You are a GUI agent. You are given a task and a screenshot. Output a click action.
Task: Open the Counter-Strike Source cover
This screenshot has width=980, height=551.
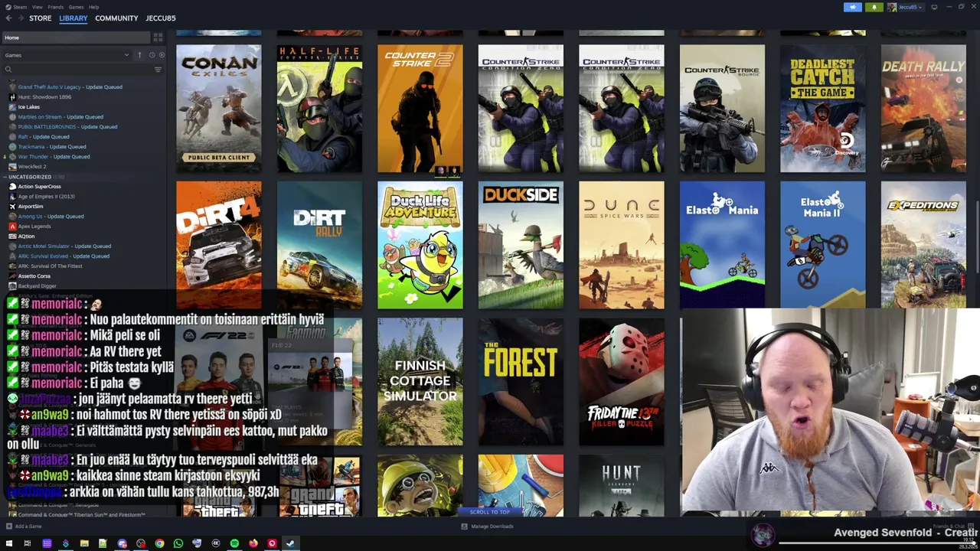[722, 109]
